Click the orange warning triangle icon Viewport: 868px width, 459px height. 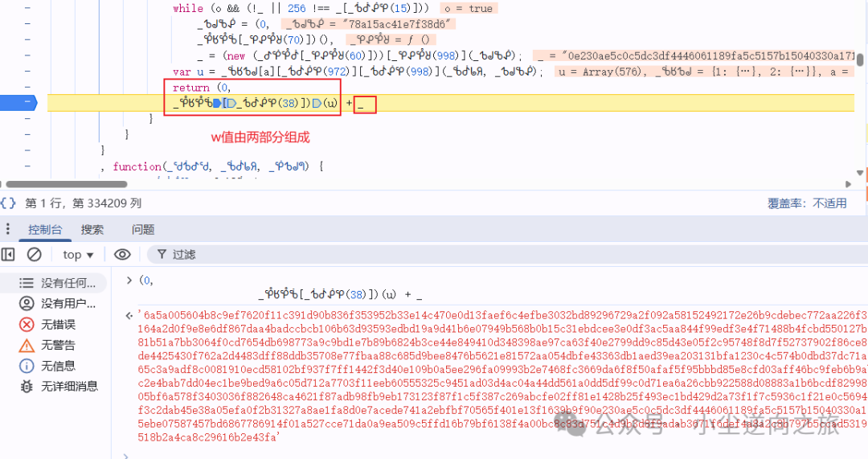(27, 345)
